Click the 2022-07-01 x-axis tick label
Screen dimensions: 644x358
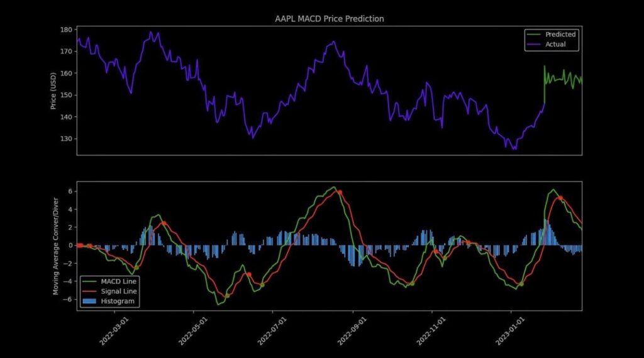pyautogui.click(x=272, y=331)
